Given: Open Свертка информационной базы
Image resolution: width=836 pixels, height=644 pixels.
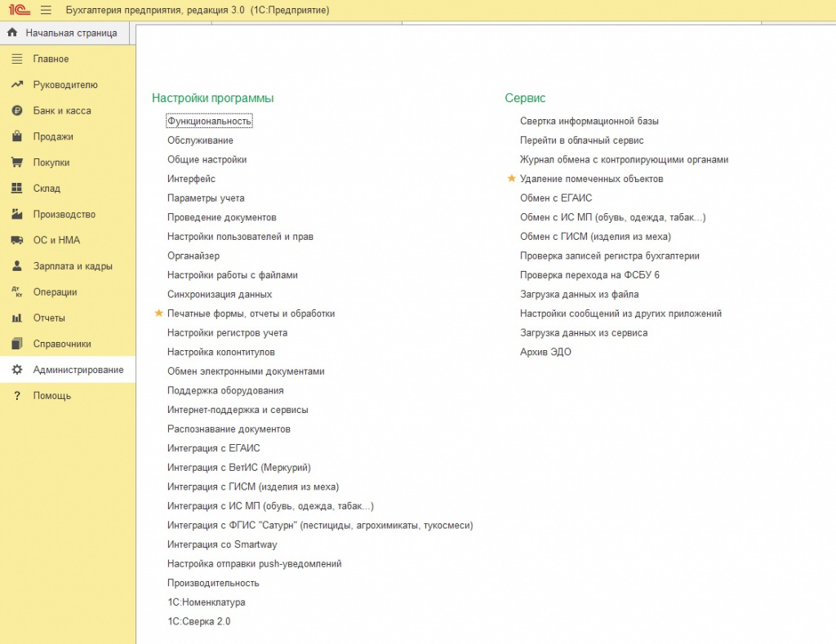Looking at the screenshot, I should click(589, 121).
